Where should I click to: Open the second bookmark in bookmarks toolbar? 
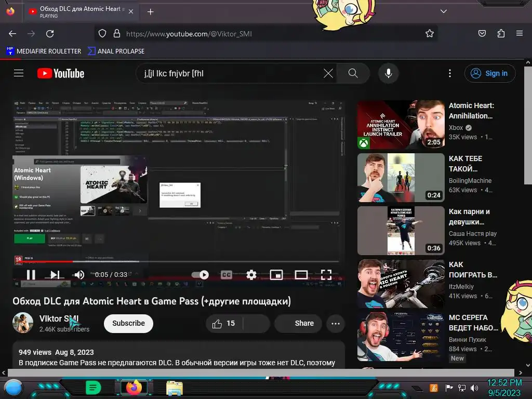(x=116, y=51)
